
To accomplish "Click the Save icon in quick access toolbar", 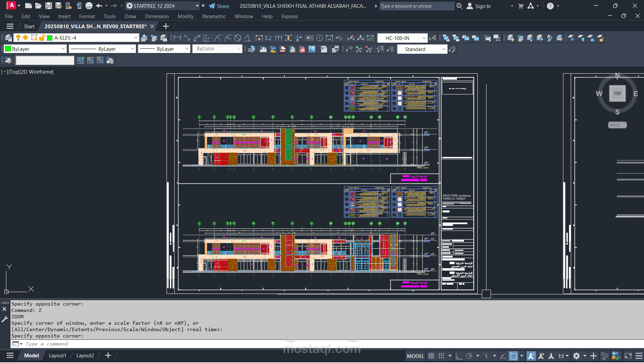I will (x=49, y=6).
